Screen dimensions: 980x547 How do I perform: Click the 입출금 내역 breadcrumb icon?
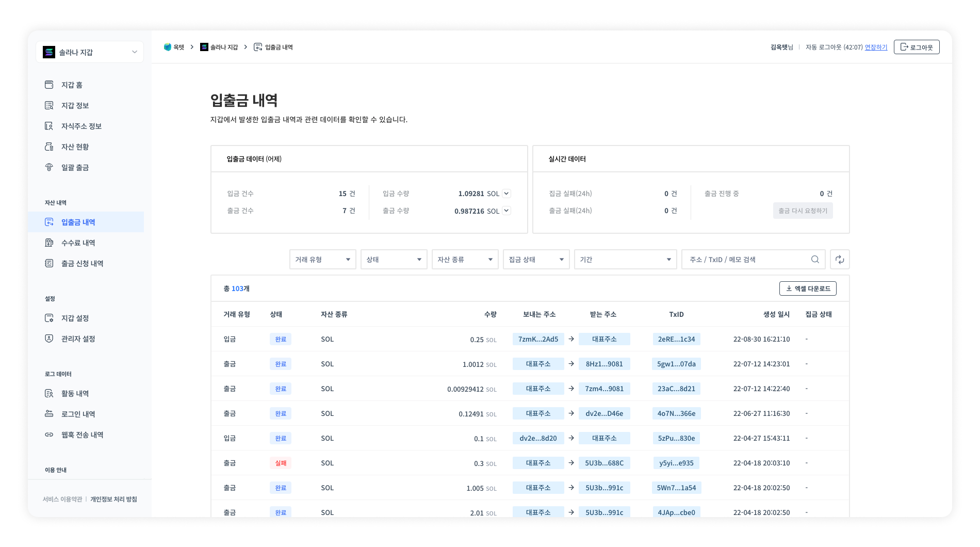tap(258, 47)
